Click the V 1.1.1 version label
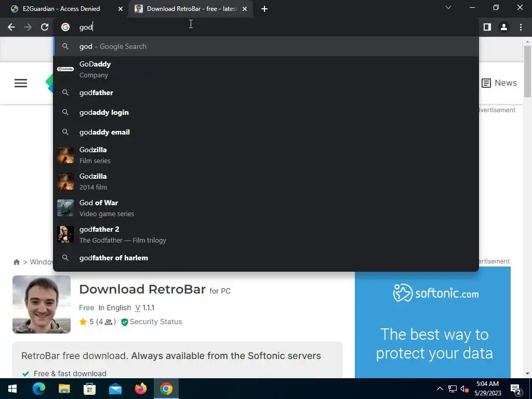The width and height of the screenshot is (532, 399). [x=145, y=308]
